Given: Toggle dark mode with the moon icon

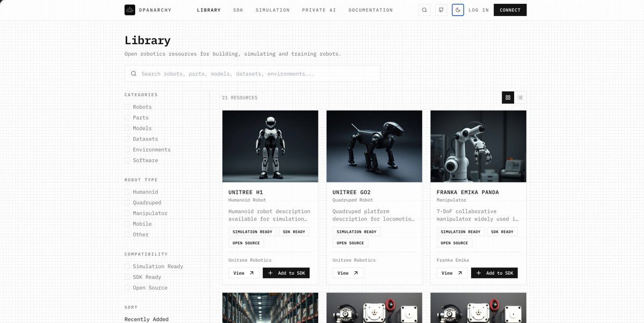Looking at the screenshot, I should tap(458, 10).
